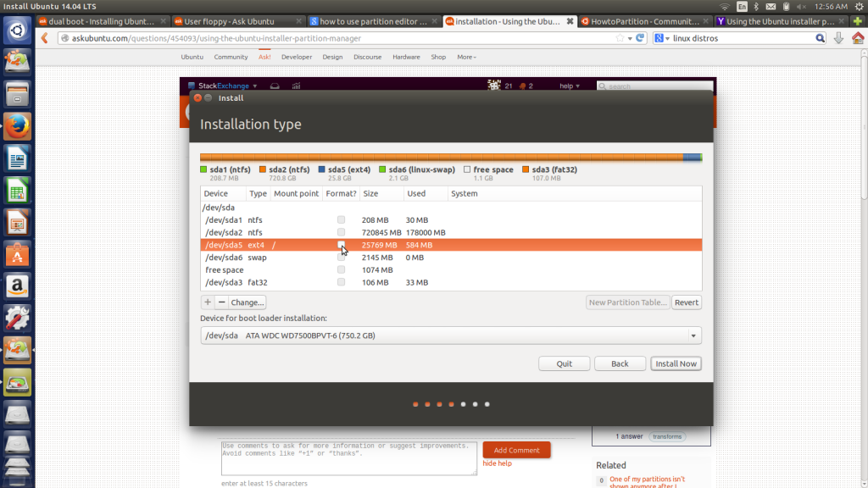Click the Change... partition button
Image resolution: width=868 pixels, height=488 pixels.
[x=248, y=302]
